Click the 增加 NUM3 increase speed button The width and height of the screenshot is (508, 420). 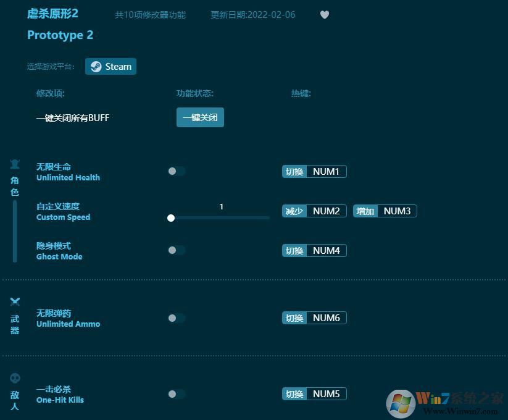385,211
